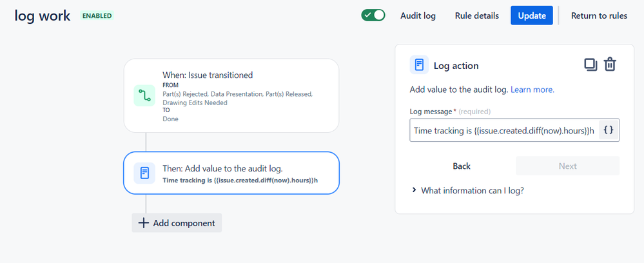Click the plus icon on Add component
The image size is (644, 263).
[143, 223]
